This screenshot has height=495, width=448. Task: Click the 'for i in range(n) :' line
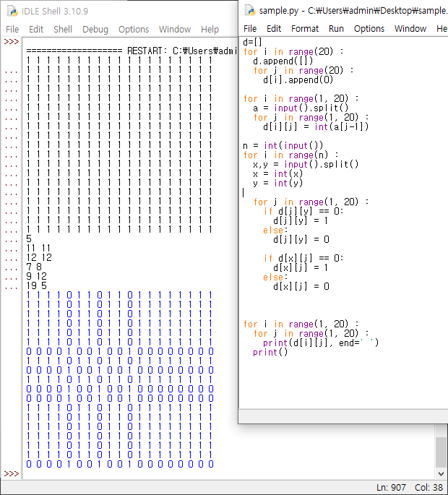click(290, 155)
